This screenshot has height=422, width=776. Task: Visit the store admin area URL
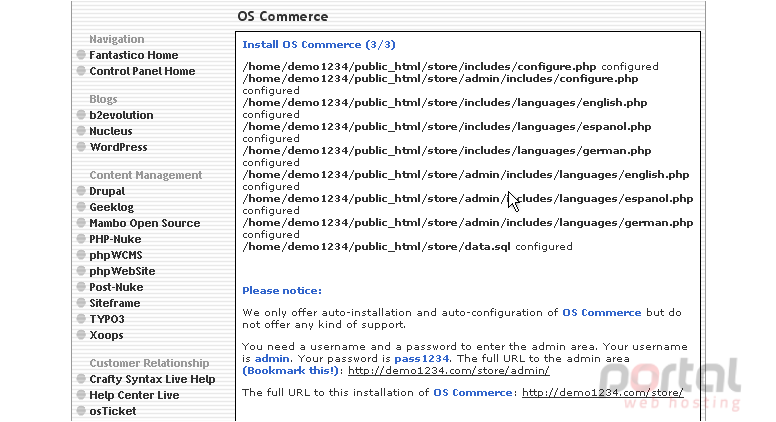tap(448, 371)
